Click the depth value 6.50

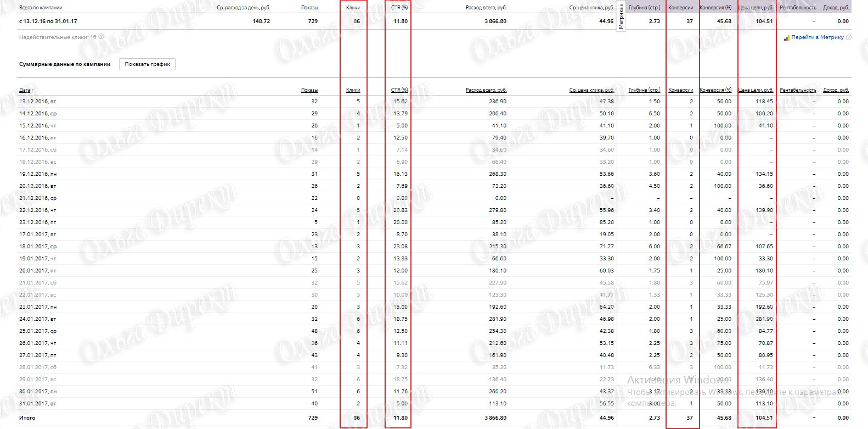point(655,114)
